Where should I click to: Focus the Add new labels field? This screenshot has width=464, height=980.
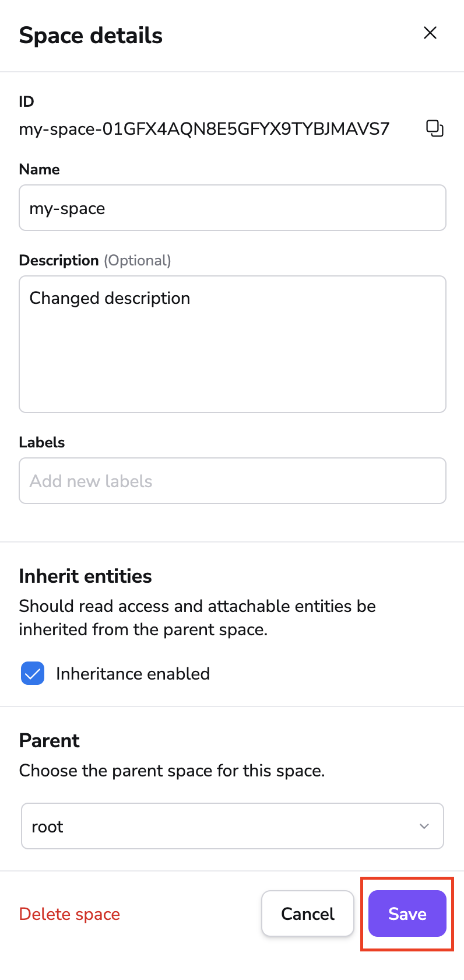[x=232, y=481]
